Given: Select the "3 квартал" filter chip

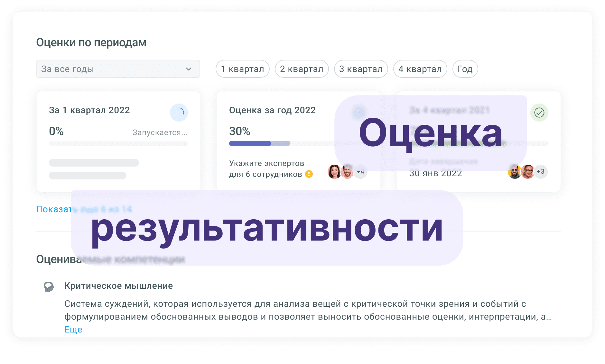Looking at the screenshot, I should pyautogui.click(x=361, y=69).
